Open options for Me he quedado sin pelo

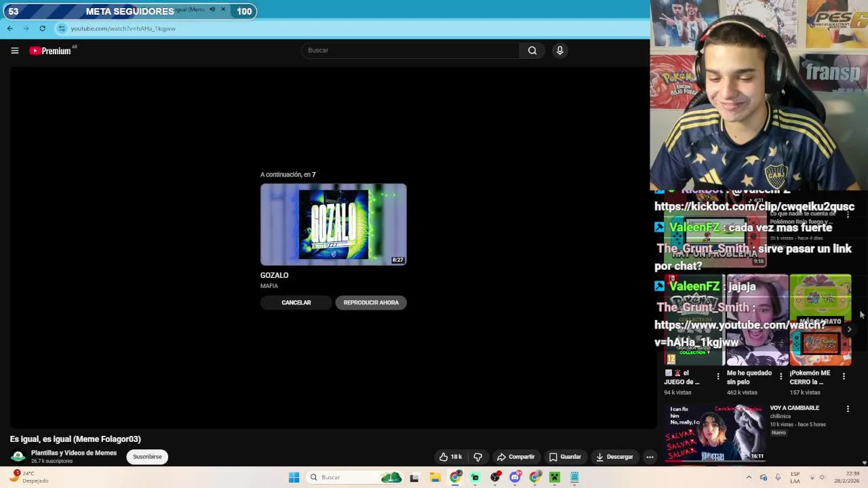pos(781,376)
